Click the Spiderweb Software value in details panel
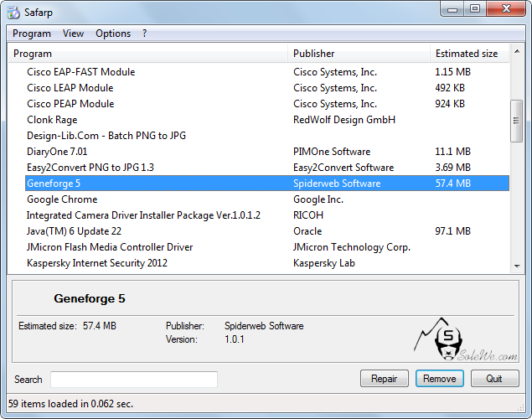 coord(264,326)
